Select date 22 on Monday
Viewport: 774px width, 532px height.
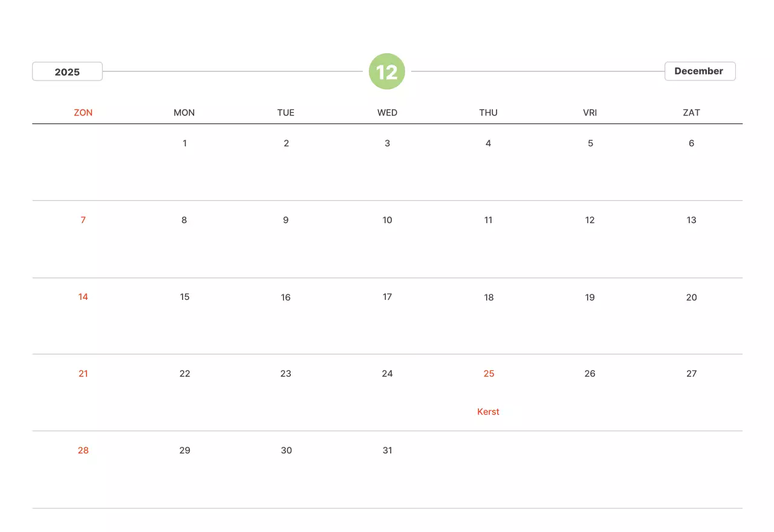click(x=184, y=374)
